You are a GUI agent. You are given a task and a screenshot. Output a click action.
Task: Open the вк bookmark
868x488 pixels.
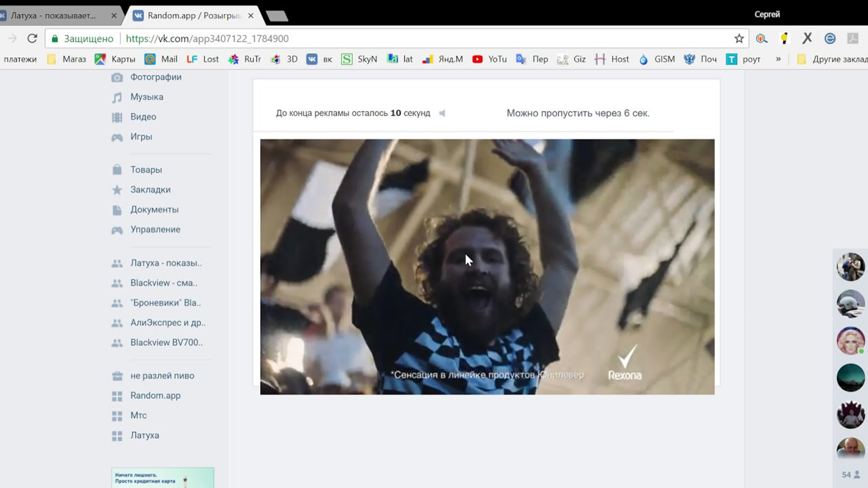point(319,59)
